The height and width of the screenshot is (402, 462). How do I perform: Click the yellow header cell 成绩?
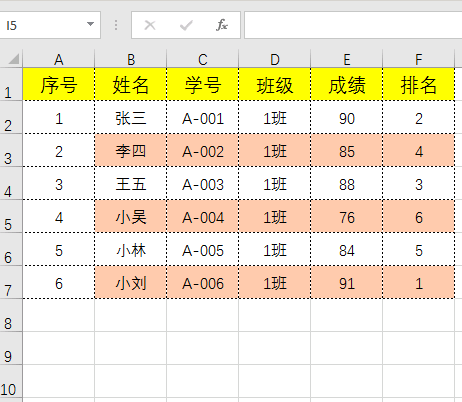347,85
